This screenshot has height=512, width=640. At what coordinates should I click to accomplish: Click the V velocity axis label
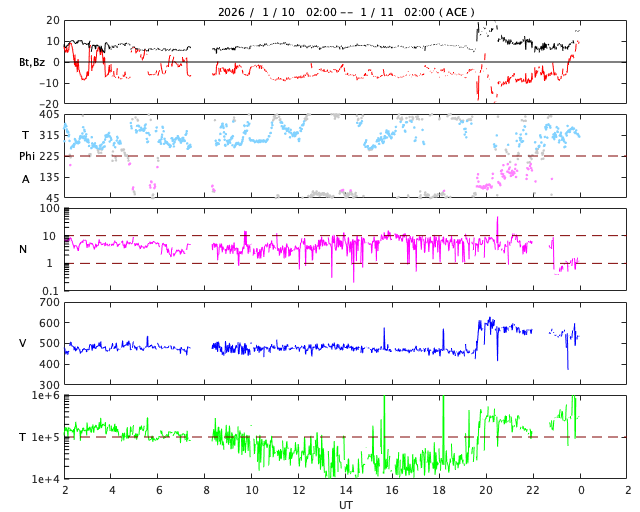point(23,343)
